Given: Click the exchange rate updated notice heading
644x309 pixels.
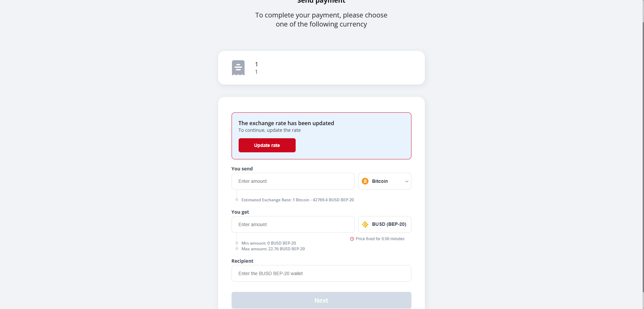Looking at the screenshot, I should [286, 123].
